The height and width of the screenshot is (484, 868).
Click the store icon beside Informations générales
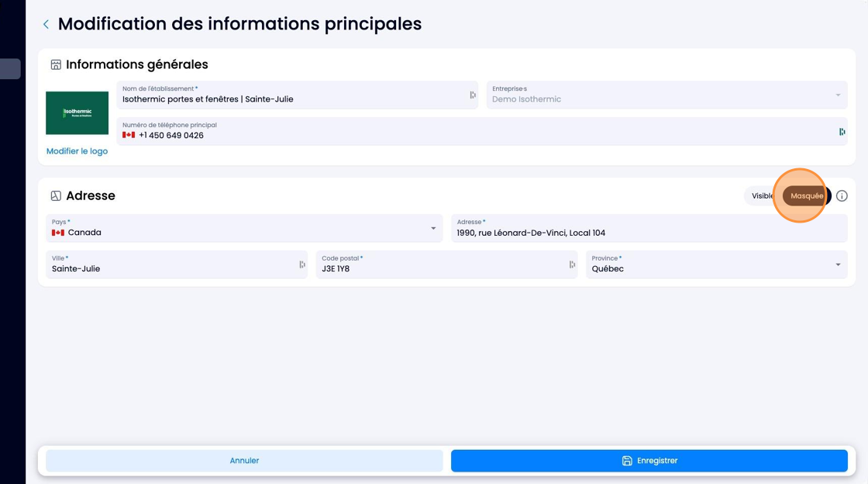(56, 65)
